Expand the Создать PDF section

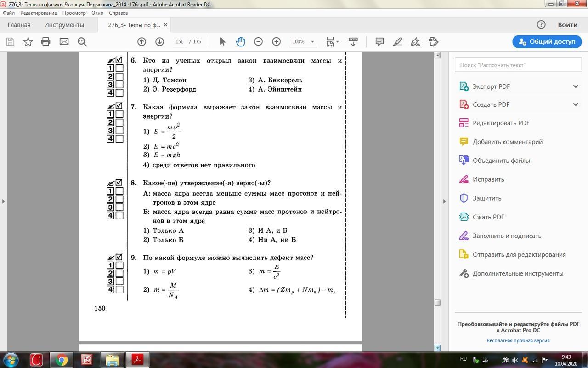pos(576,104)
